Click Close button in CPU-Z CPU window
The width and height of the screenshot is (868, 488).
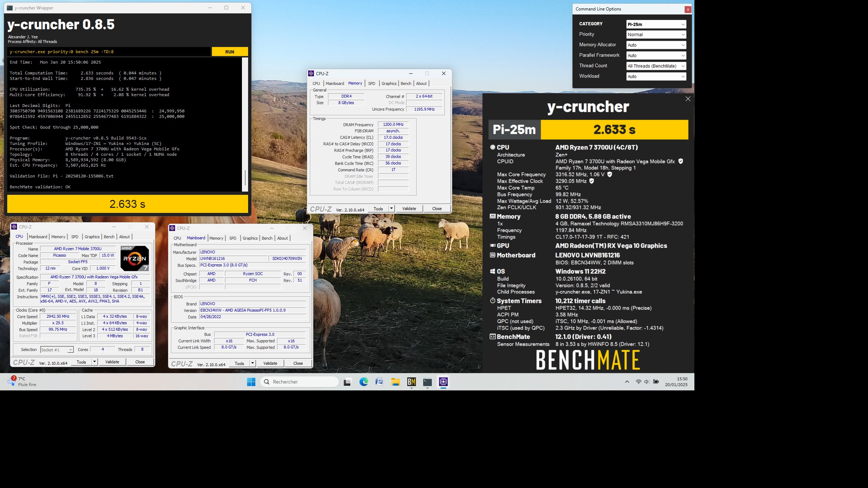(140, 362)
